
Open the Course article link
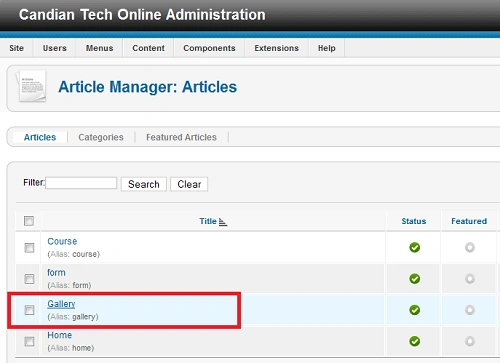tap(62, 241)
